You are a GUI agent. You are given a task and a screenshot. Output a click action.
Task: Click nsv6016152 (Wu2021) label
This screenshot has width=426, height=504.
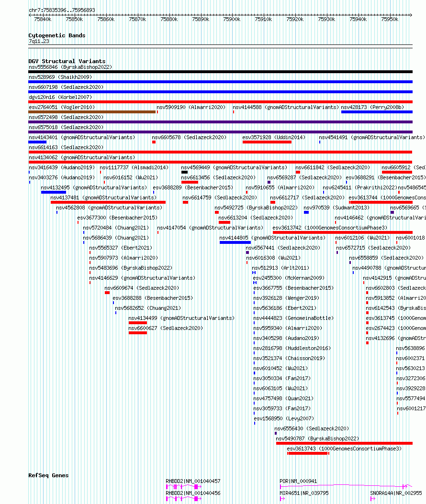(x=131, y=177)
